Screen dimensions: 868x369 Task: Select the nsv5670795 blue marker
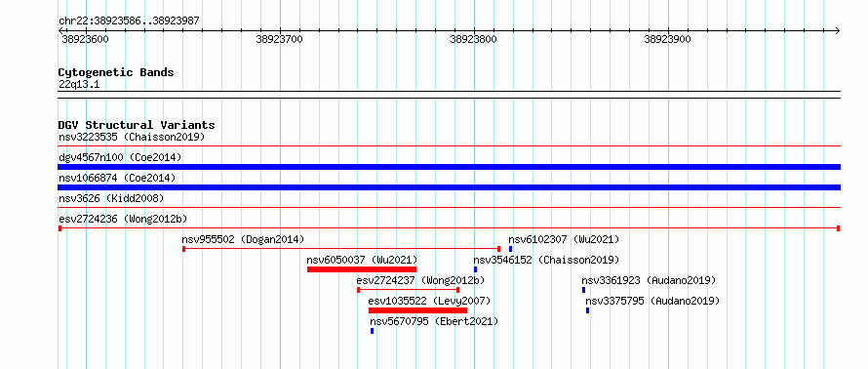coord(372,331)
